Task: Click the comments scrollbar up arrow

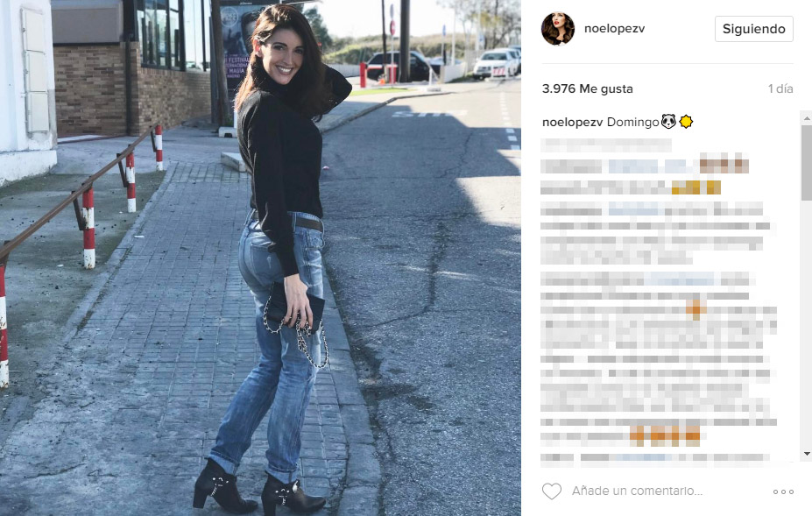Action: (x=806, y=118)
